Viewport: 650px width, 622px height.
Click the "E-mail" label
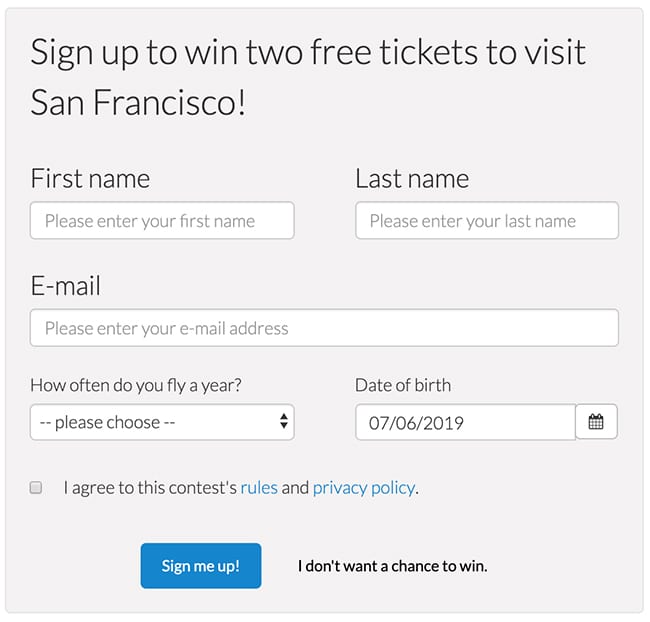point(65,286)
